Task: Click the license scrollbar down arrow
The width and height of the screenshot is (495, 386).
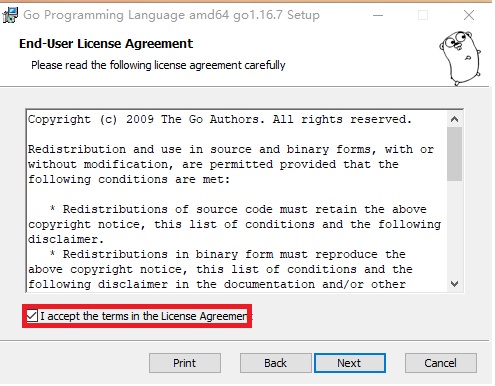Action: point(454,284)
